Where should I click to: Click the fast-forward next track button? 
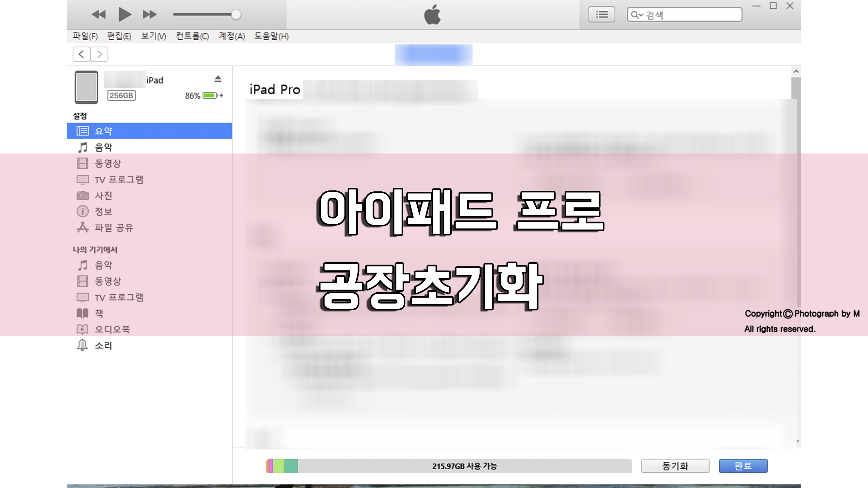coord(150,14)
